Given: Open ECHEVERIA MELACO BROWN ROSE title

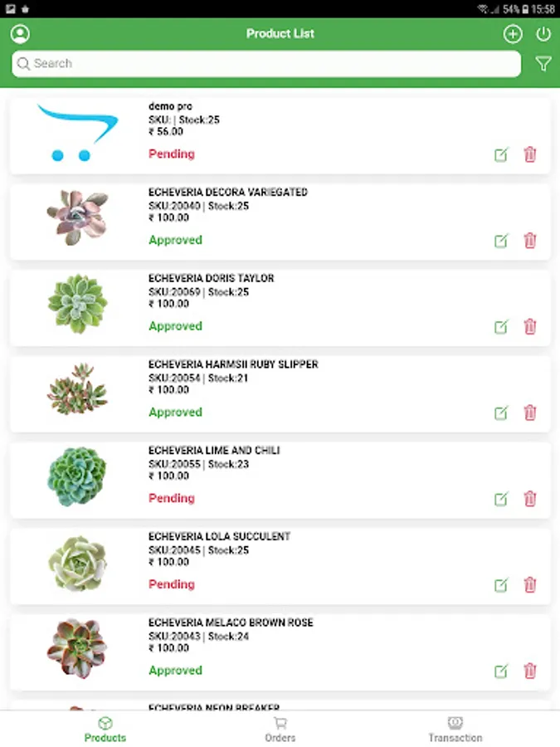Looking at the screenshot, I should pos(231,622).
